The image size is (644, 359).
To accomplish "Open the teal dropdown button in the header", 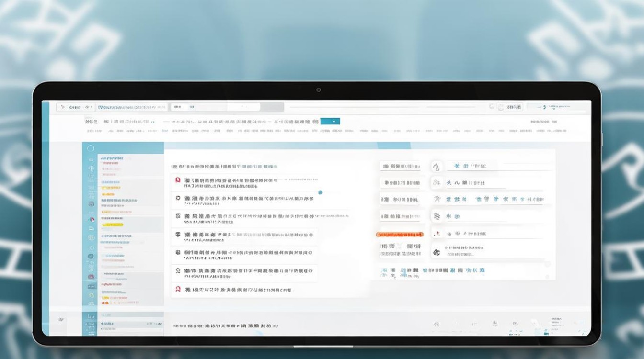I will point(330,122).
